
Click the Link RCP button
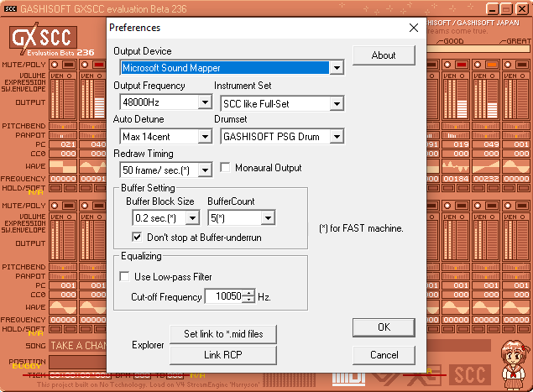(x=223, y=355)
